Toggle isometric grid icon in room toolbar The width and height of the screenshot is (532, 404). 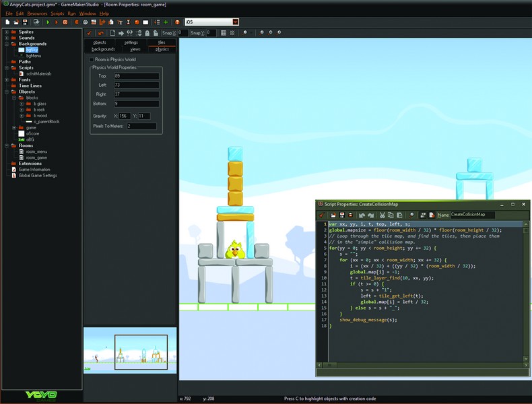point(232,33)
